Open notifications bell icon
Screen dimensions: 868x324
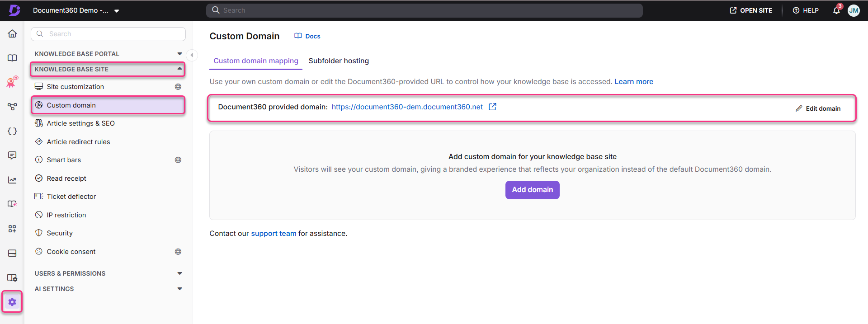click(x=836, y=10)
